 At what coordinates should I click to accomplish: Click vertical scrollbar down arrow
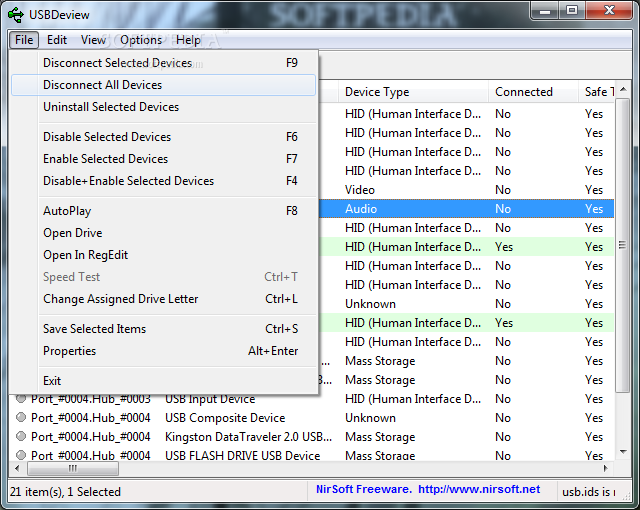click(x=623, y=451)
